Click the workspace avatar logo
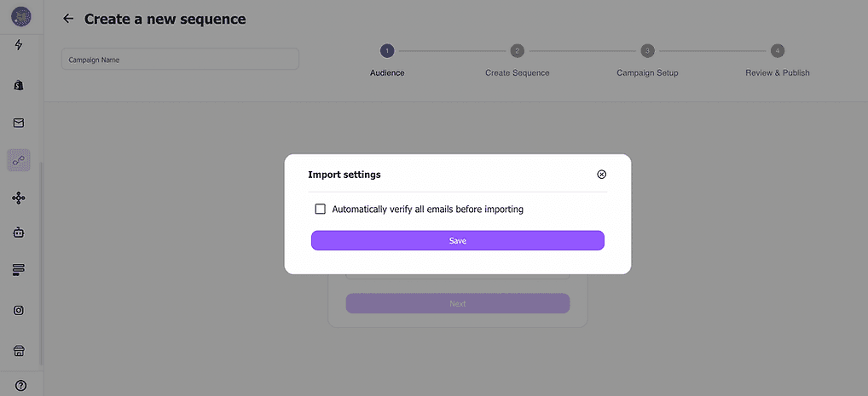The height and width of the screenshot is (396, 868). pyautogui.click(x=21, y=16)
